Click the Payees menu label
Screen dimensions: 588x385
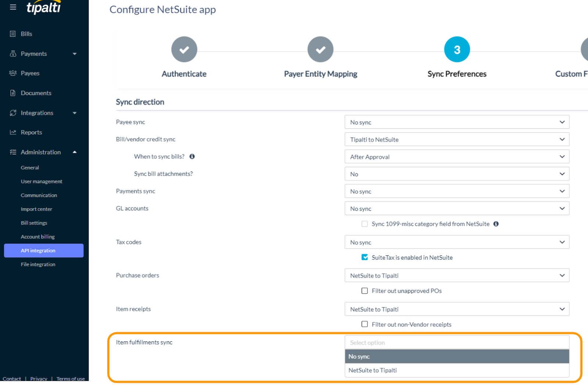click(30, 73)
